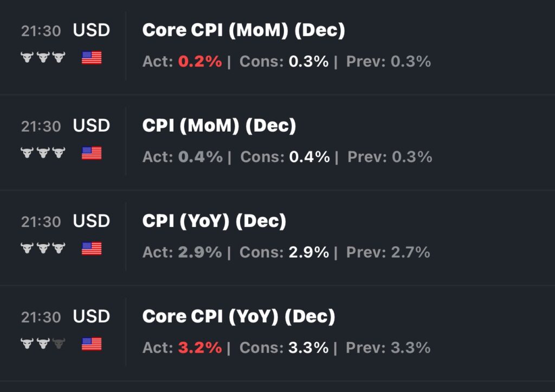This screenshot has width=555, height=392.
Task: Click the US flag in CPI (MoM) row
Action: 92,153
